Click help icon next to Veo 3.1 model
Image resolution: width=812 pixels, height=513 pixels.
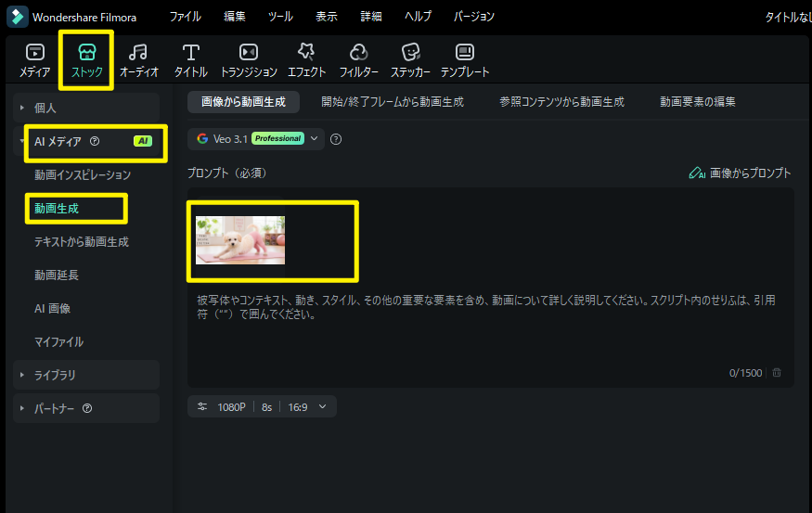click(336, 139)
